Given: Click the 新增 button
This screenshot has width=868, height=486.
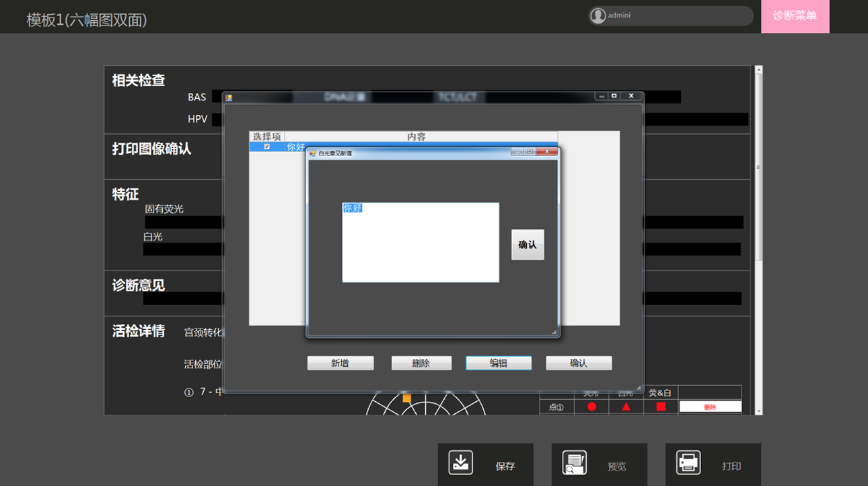Looking at the screenshot, I should 340,363.
